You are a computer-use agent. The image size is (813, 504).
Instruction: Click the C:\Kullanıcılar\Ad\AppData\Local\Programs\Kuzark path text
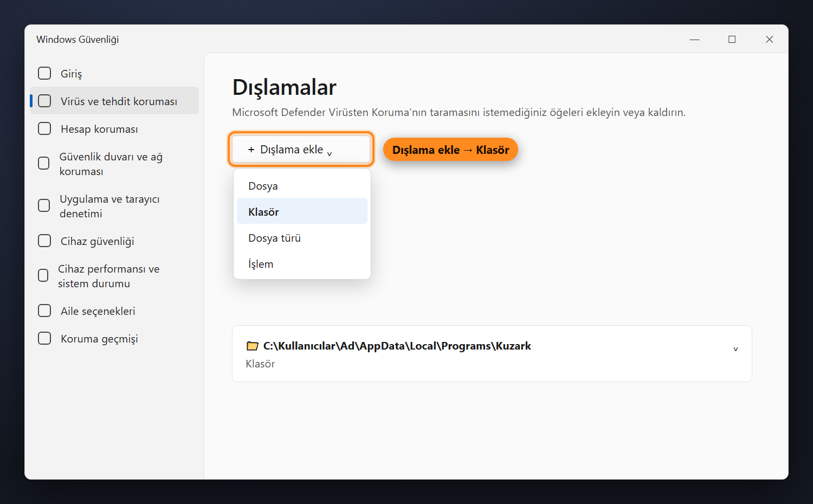[397, 346]
